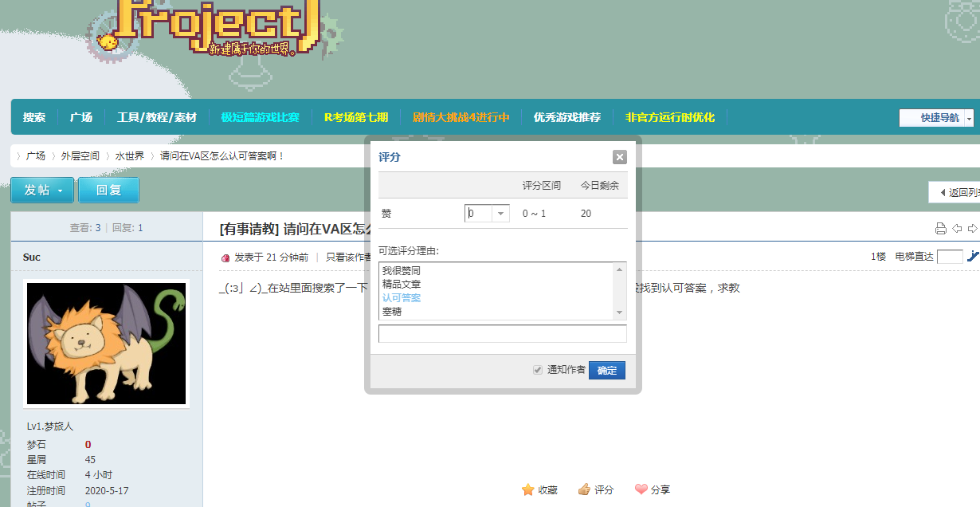
Task: Open 工具/教程/素材 in the navigation bar
Action: point(157,117)
